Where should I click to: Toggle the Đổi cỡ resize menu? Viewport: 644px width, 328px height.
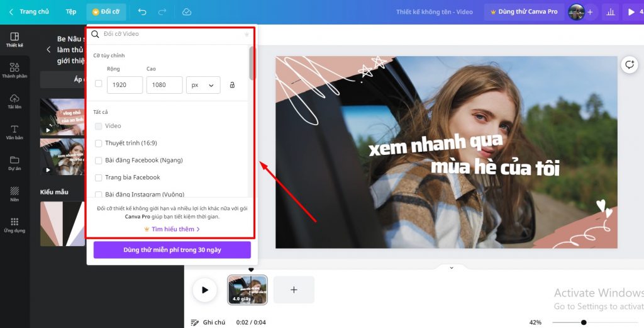pyautogui.click(x=106, y=12)
